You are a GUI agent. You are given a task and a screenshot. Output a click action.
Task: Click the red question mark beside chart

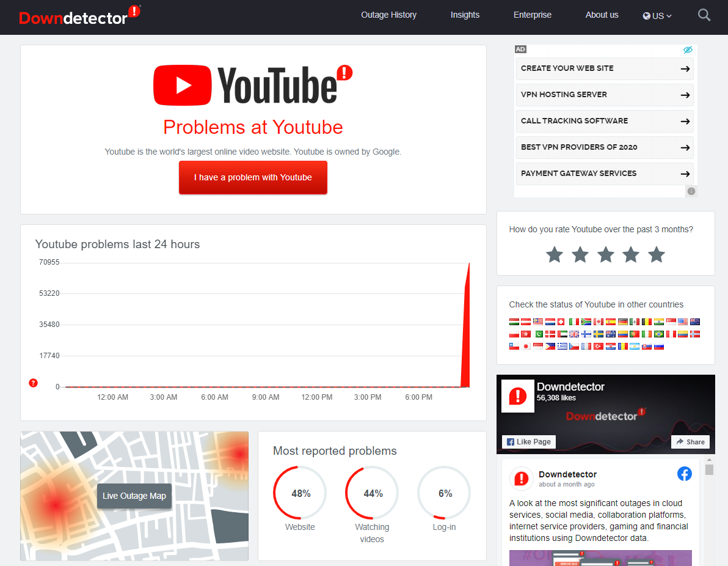click(33, 383)
